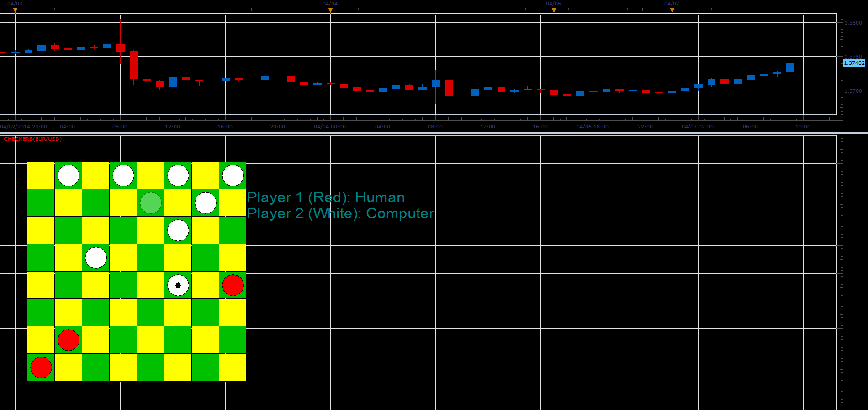
Task: Click empty green square up-right of seventh-row red checker
Action: [96, 313]
